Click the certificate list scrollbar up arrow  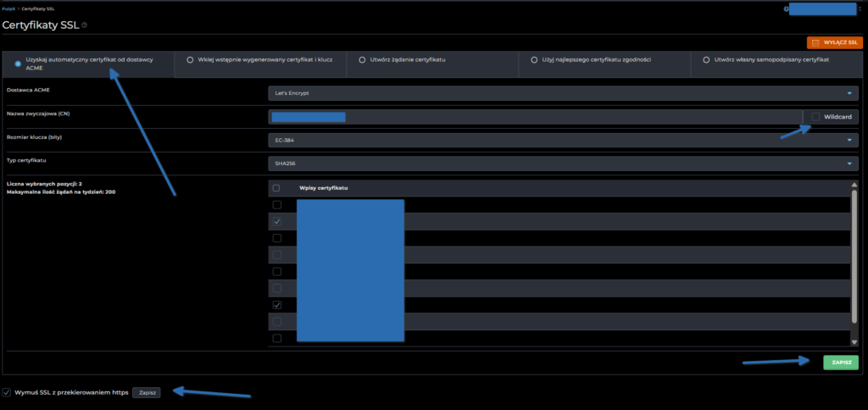(854, 184)
